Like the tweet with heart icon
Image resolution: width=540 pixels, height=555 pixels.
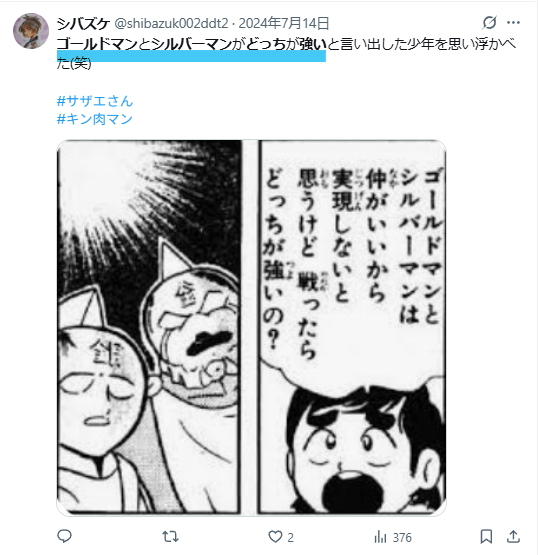[275, 537]
